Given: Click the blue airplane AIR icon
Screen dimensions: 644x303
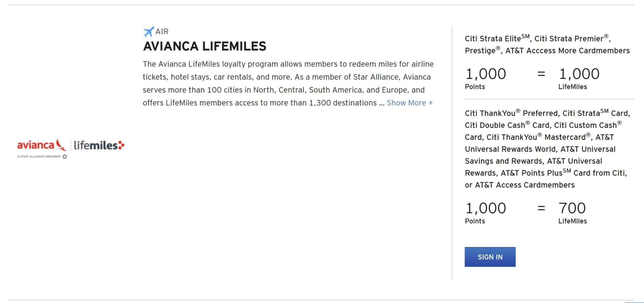Looking at the screenshot, I should pos(149,31).
